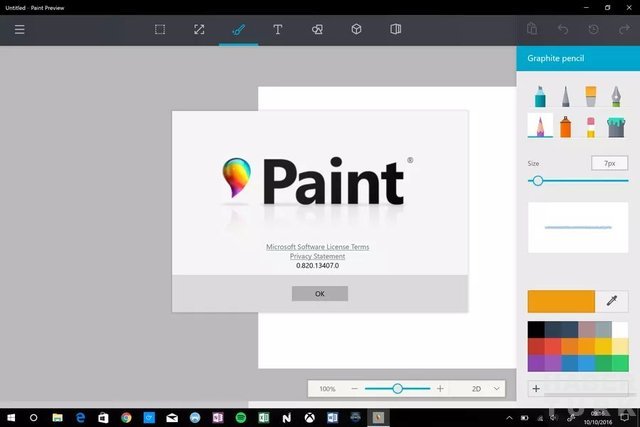This screenshot has height=427, width=640.
Task: Open the Privacy Statement link
Action: click(319, 256)
